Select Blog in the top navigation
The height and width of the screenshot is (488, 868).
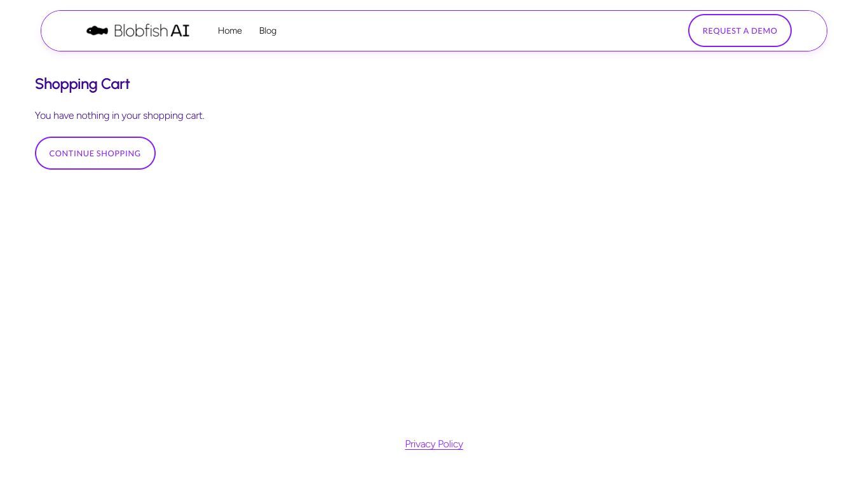pyautogui.click(x=268, y=30)
